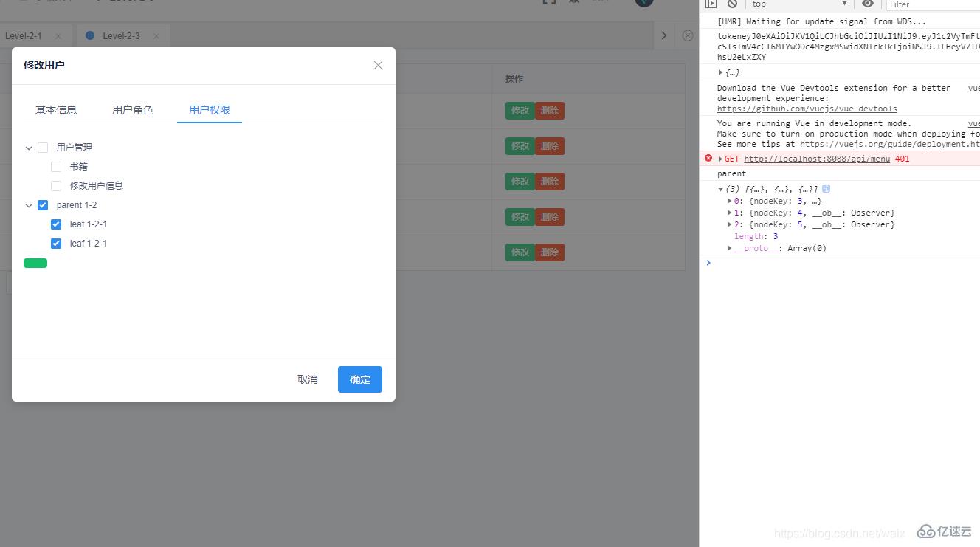Open live expression eye icon in DevTools

pyautogui.click(x=868, y=4)
